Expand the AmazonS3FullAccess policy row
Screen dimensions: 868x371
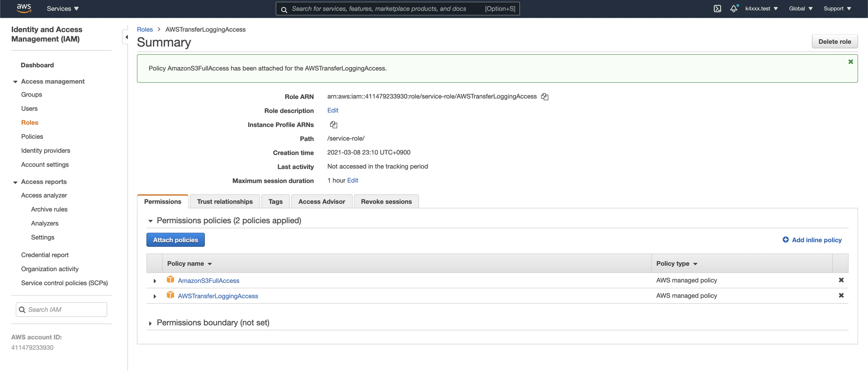click(x=155, y=281)
